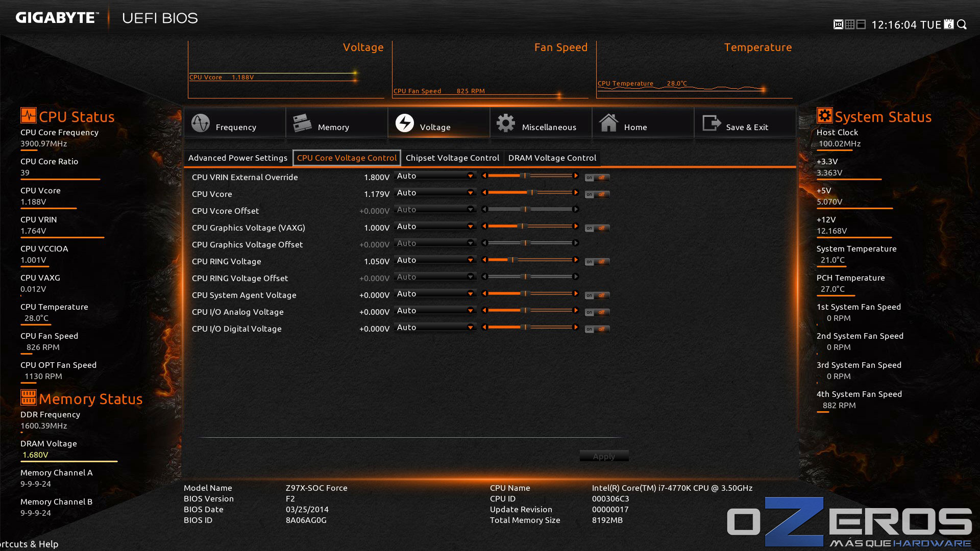The width and height of the screenshot is (980, 551).
Task: Toggle on/off switch for CPU I/O Analog Voltage
Action: pos(597,313)
